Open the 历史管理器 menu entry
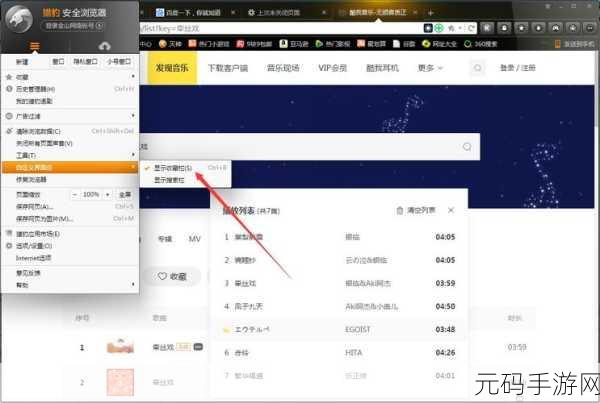 tap(70, 89)
